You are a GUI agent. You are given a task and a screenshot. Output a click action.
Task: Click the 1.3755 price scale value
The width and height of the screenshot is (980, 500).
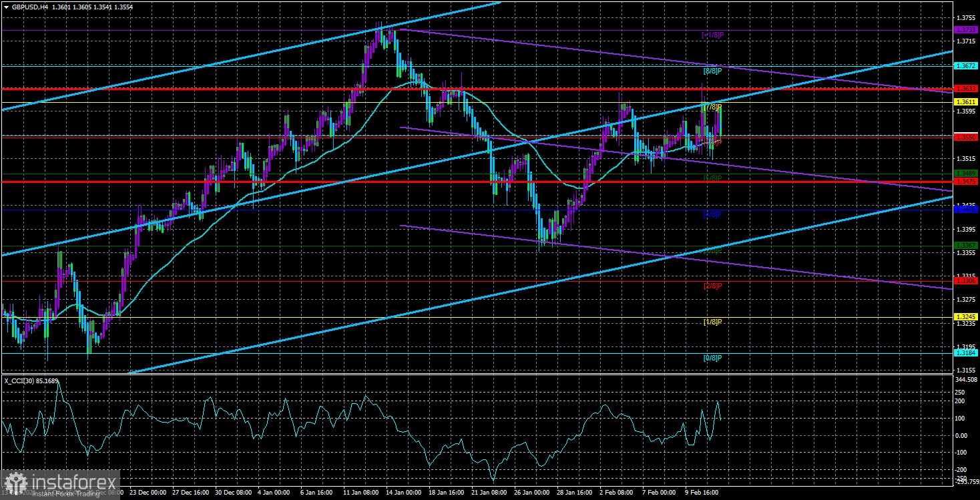[966, 17]
